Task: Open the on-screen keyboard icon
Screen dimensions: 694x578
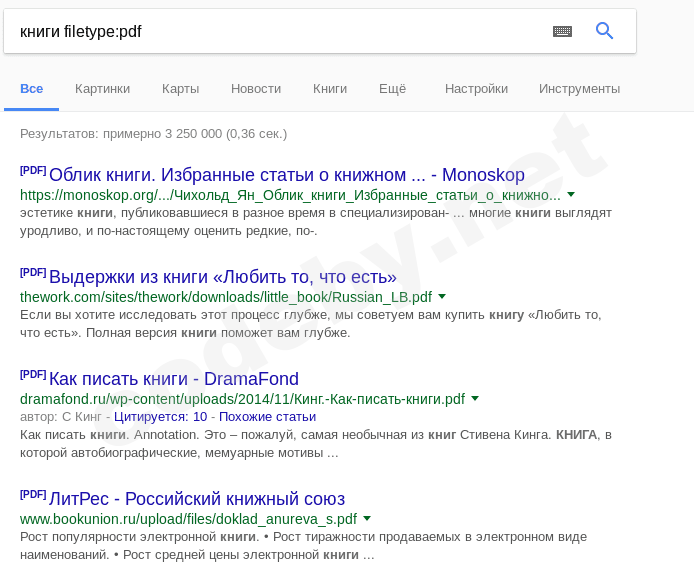Action: [563, 31]
